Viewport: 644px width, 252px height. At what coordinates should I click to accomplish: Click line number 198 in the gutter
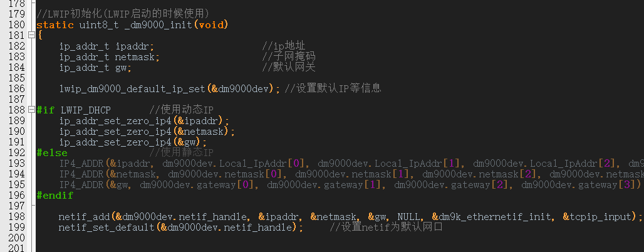[x=16, y=217]
